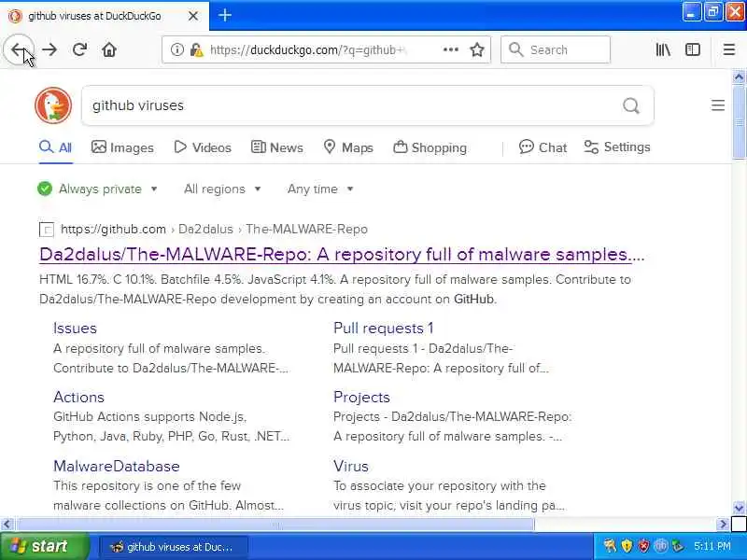Click horizontal scrollbar left arrow
Screen dimensions: 747x560
(x=7, y=525)
